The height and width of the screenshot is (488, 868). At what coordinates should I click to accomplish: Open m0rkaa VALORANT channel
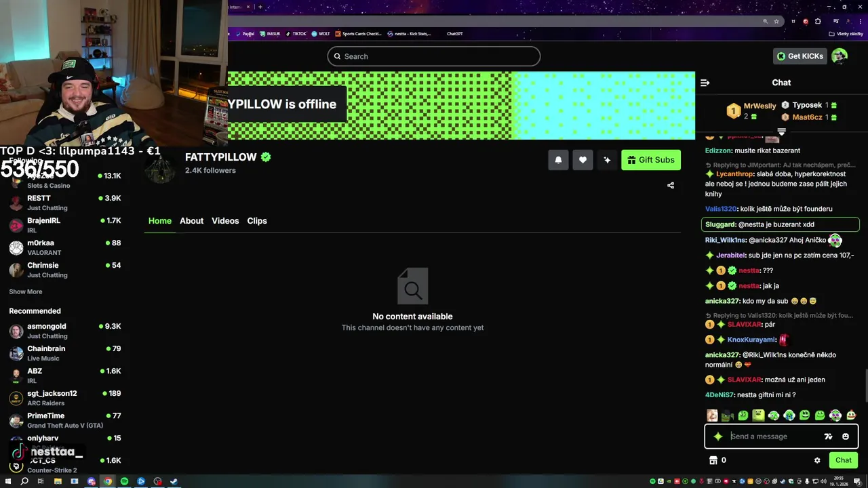click(66, 247)
